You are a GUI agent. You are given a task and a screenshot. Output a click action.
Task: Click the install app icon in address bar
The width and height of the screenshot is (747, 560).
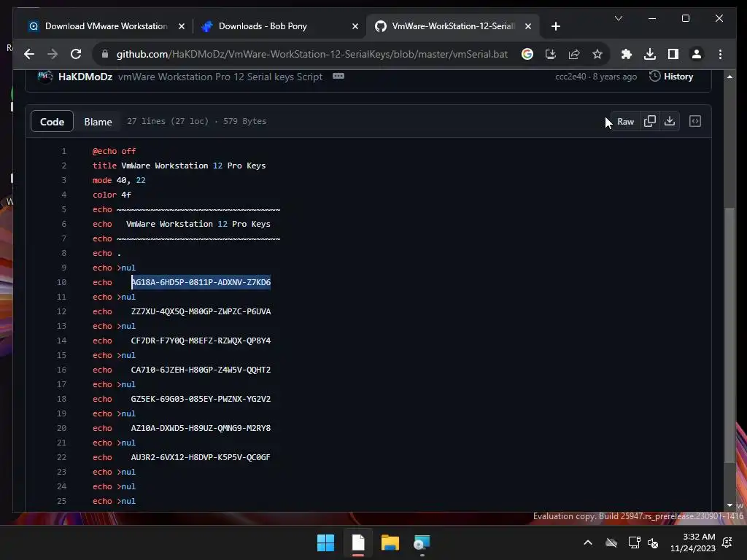(551, 54)
